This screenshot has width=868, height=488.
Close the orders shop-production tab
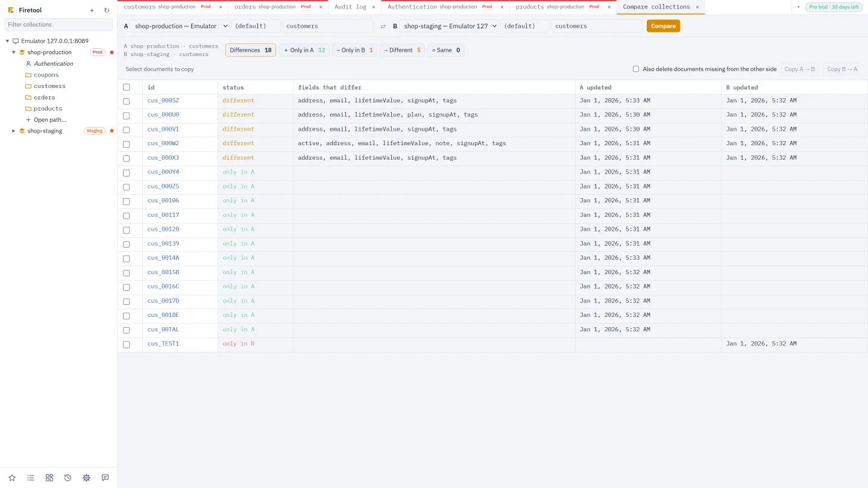pos(321,7)
